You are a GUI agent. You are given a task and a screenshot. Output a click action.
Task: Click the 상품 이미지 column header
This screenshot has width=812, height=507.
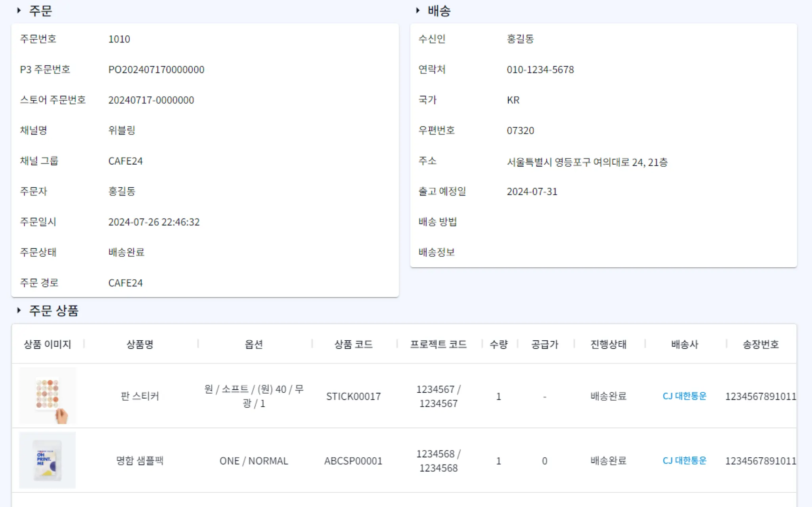48,344
